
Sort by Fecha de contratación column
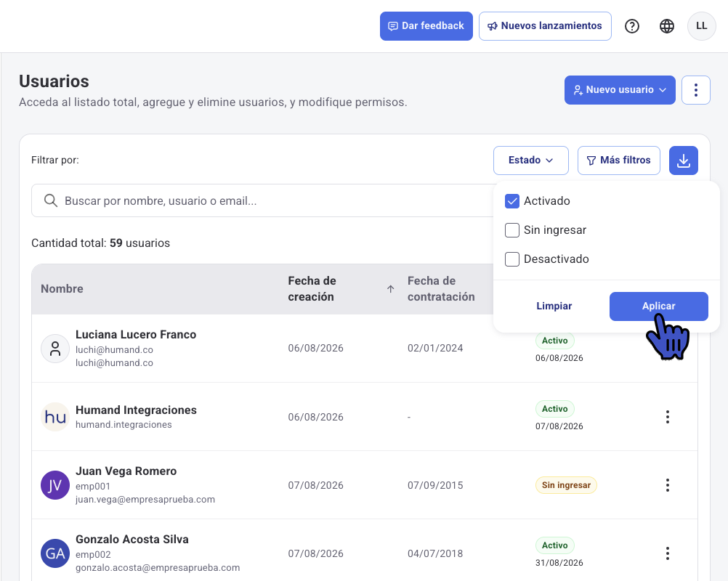pos(441,288)
